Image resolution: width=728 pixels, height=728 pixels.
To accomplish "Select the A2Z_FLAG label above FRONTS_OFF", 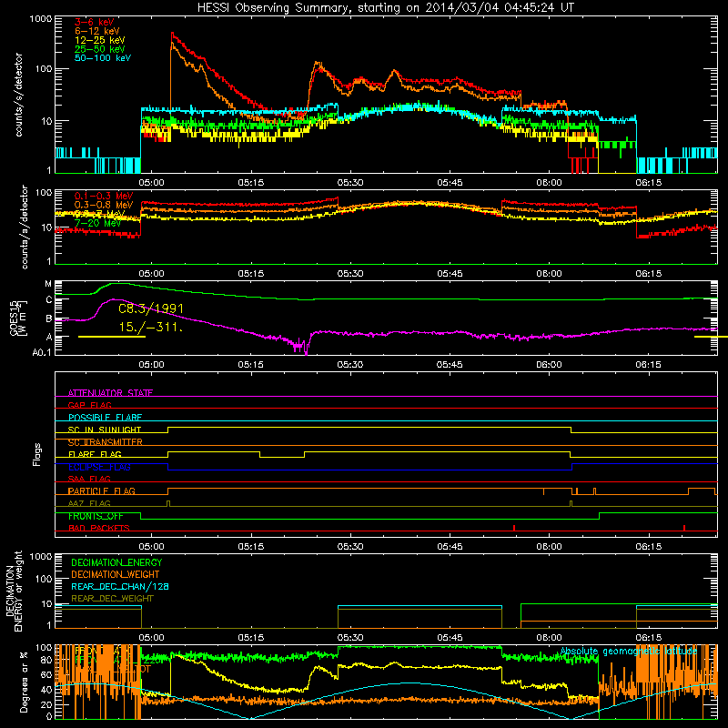I will click(x=89, y=504).
